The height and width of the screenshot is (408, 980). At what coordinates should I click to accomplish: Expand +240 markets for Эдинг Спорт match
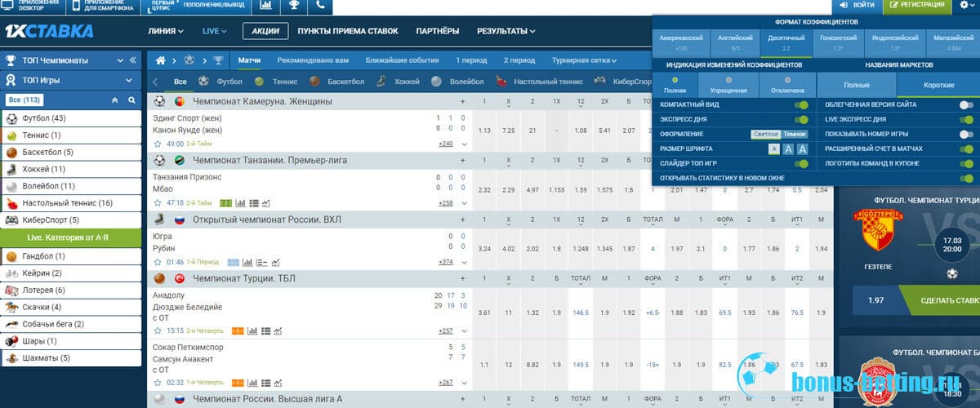pos(446,144)
